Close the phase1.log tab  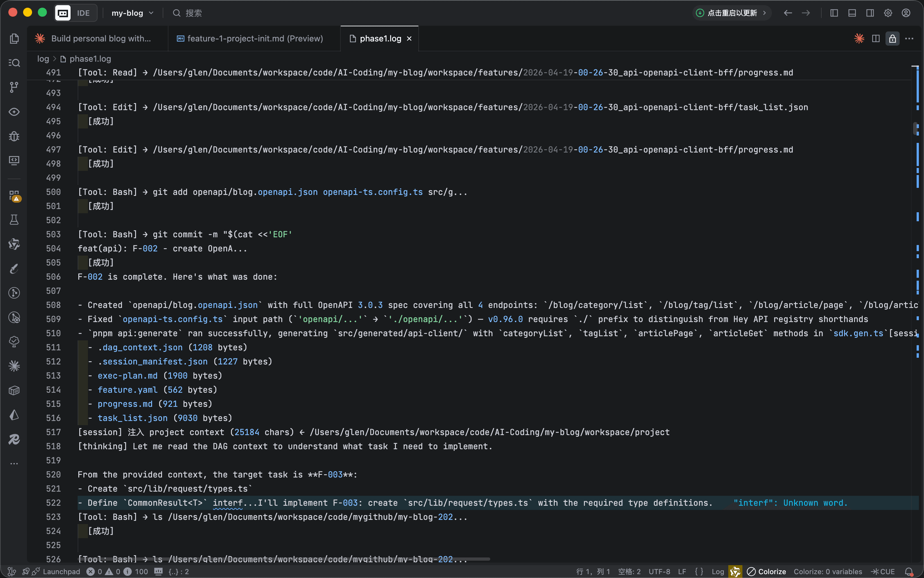pyautogui.click(x=409, y=39)
